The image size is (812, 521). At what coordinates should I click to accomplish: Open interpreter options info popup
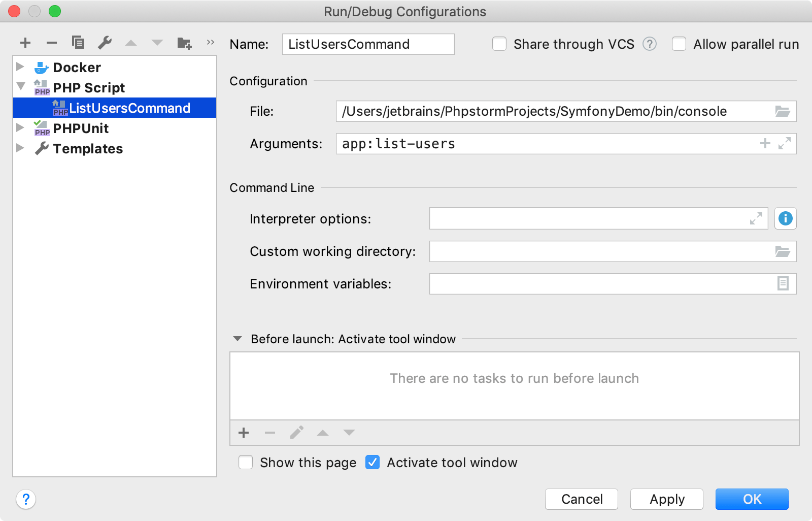point(785,219)
